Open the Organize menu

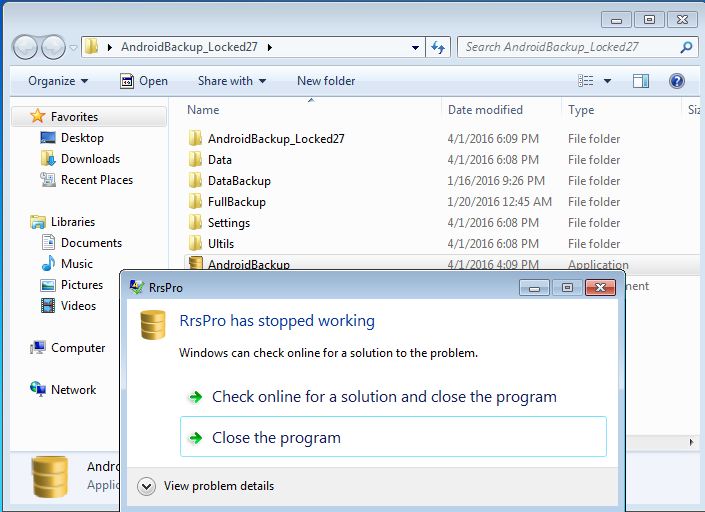(58, 81)
